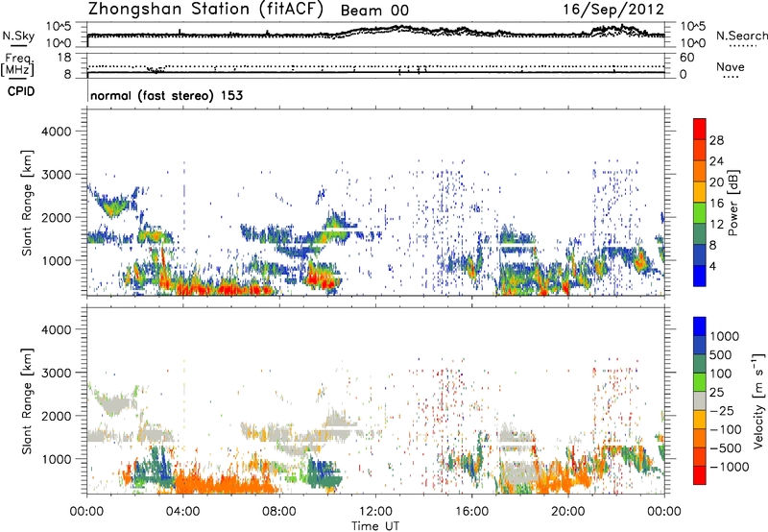The width and height of the screenshot is (768, 532).
Task: Pick the red top segment of Power colorbar
Action: click(700, 130)
